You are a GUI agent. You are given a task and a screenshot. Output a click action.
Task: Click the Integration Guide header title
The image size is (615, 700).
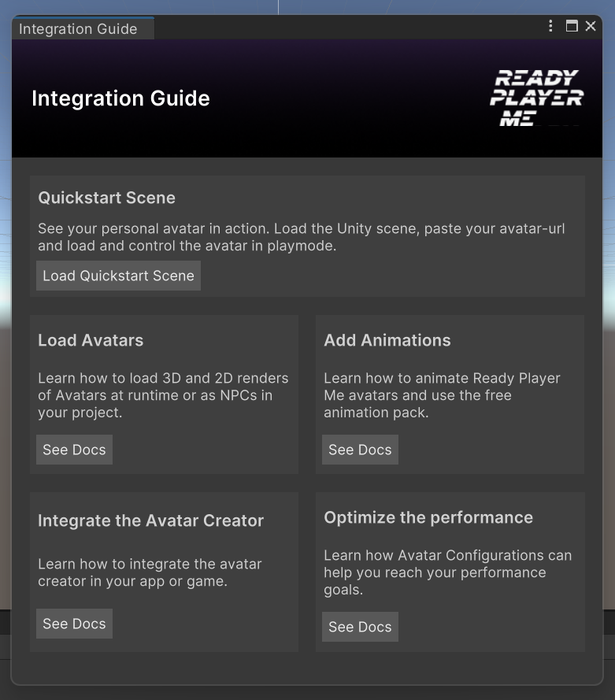(120, 98)
